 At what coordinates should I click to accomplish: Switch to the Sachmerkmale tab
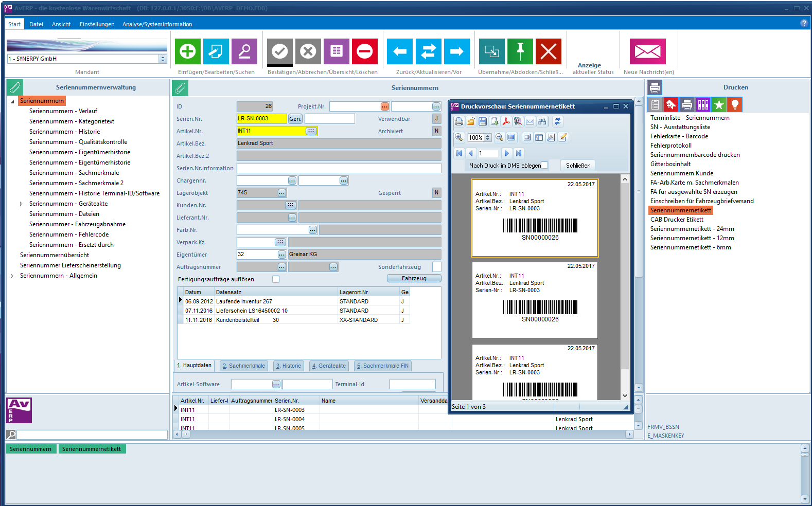click(x=244, y=366)
